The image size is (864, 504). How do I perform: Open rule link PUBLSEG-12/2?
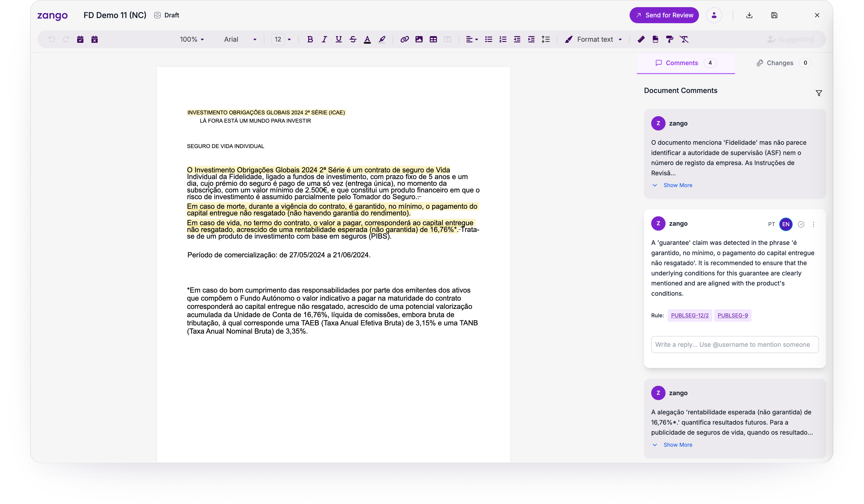tap(690, 315)
